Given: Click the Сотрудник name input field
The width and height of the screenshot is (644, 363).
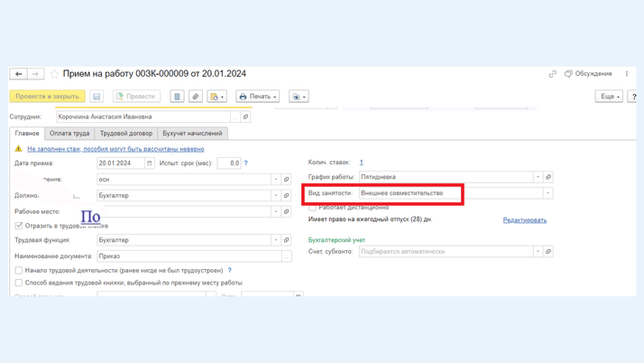Looking at the screenshot, I should (x=143, y=116).
